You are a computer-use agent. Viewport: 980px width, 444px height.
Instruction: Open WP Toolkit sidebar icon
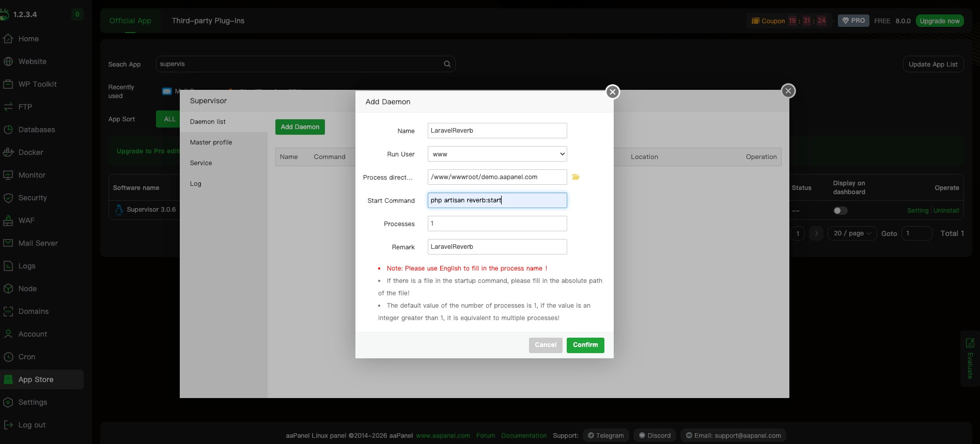[x=8, y=84]
